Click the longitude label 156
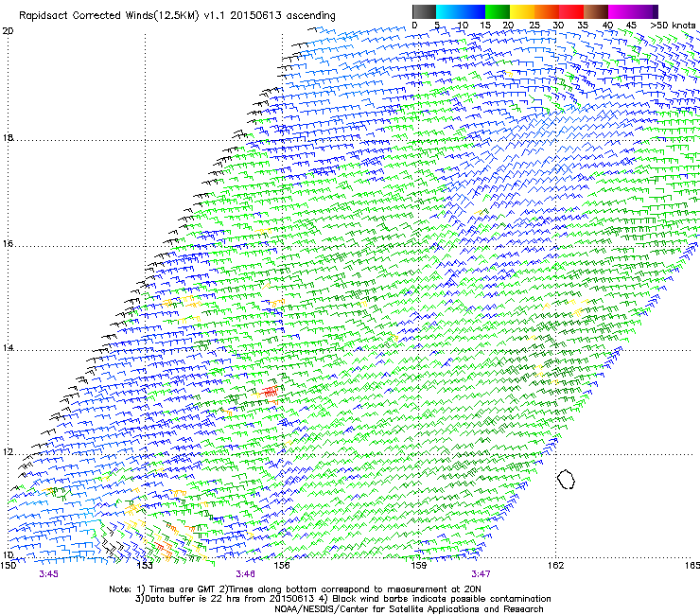The image size is (700, 615). pos(282,565)
